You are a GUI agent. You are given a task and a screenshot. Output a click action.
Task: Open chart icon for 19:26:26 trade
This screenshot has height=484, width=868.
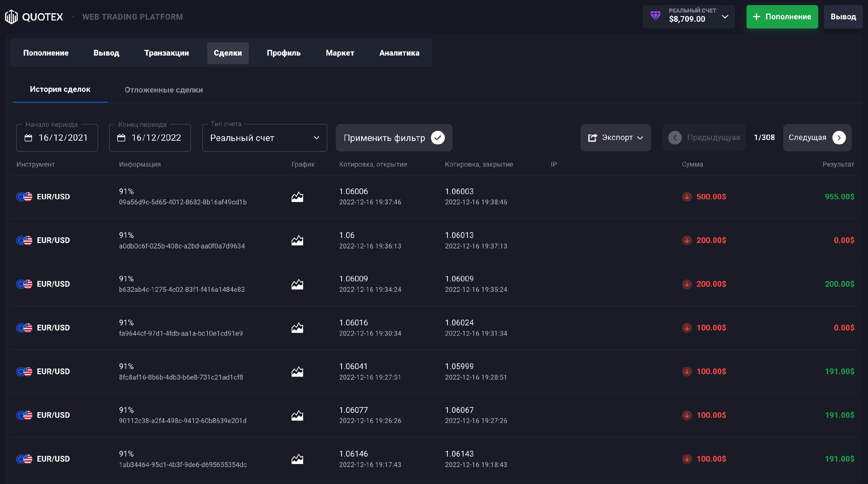click(x=297, y=415)
